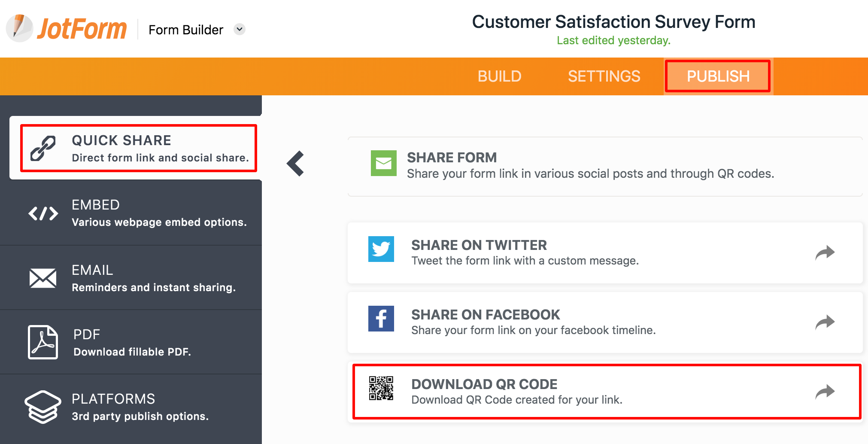Click the Facebook logo icon
The height and width of the screenshot is (444, 868).
[x=381, y=319]
